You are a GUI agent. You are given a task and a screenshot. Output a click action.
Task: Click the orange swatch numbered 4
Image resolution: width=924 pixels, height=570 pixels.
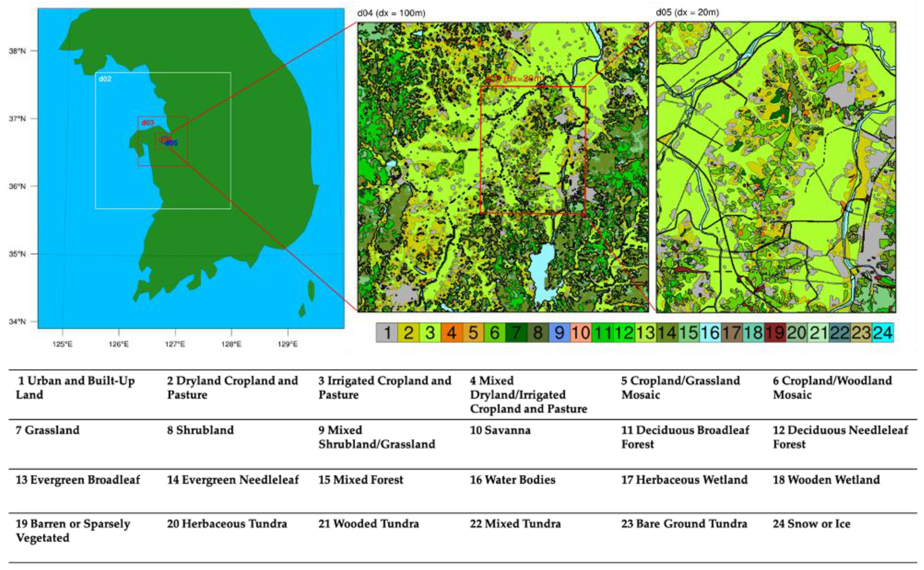pos(451,332)
